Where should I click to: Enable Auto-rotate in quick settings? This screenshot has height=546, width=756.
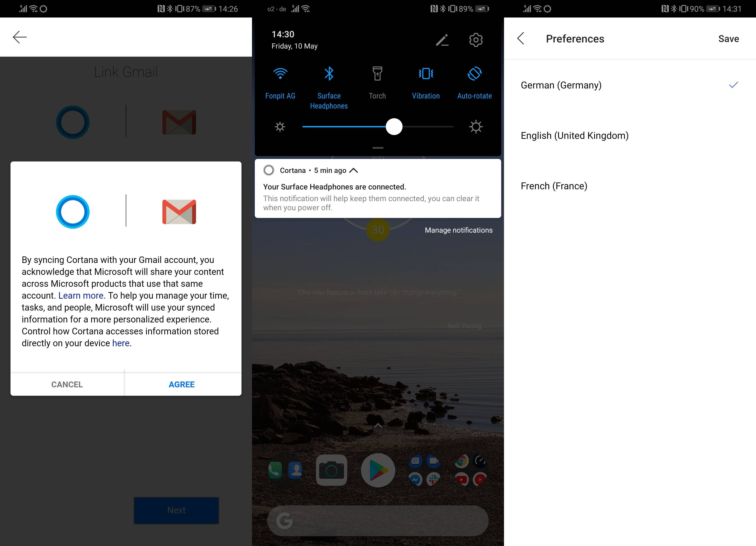point(475,74)
